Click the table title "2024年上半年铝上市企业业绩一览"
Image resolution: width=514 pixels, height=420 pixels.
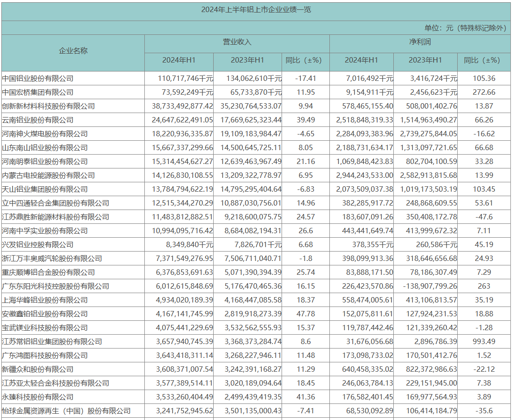(256, 10)
